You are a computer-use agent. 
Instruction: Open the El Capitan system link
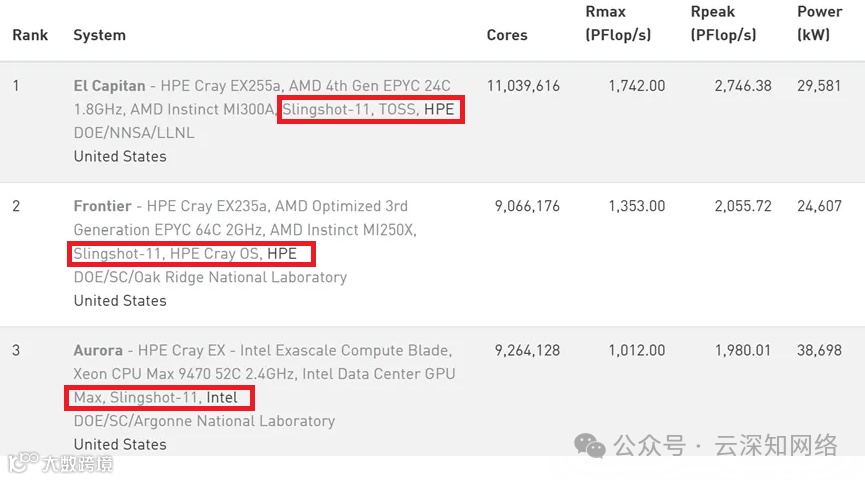click(x=109, y=86)
